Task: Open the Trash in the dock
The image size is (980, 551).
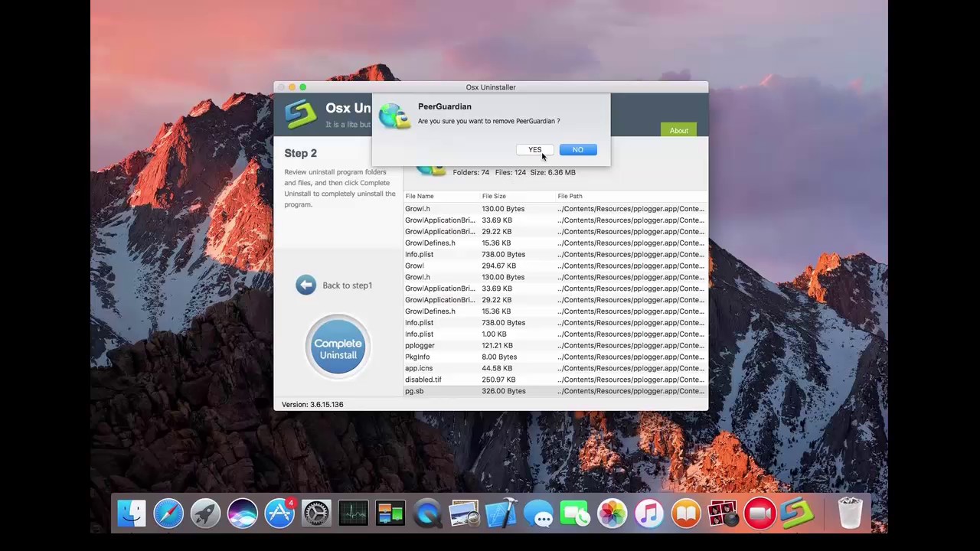Action: (x=850, y=514)
